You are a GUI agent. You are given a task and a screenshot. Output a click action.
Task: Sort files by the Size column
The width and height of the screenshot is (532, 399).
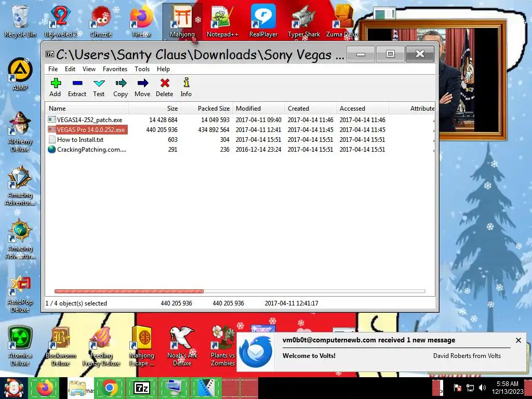[x=154, y=109]
